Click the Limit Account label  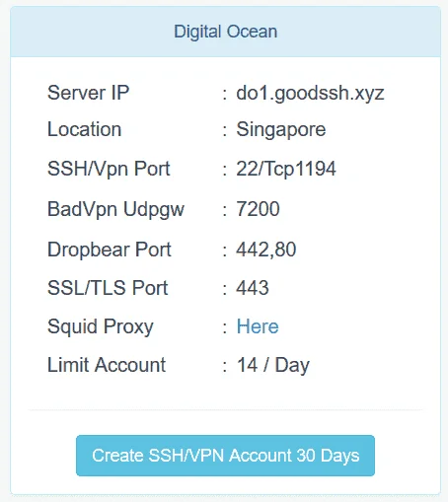point(107,365)
